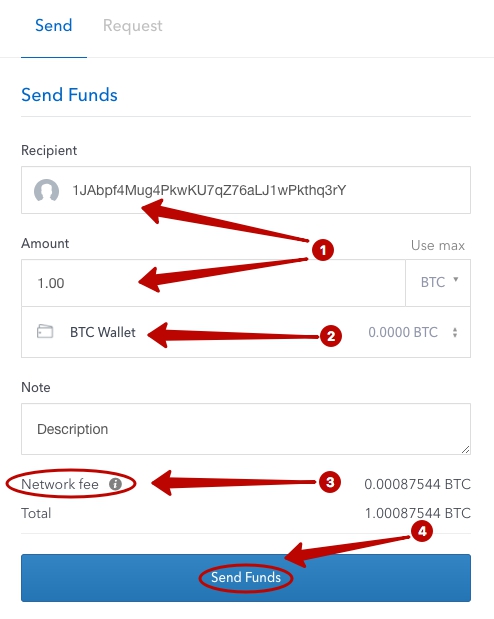Click the Note description text area
Screen dimensions: 494x619
click(x=246, y=429)
